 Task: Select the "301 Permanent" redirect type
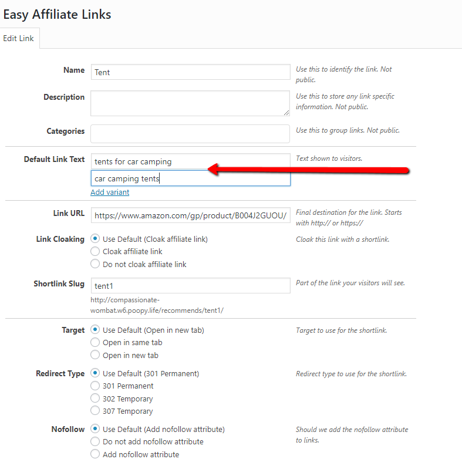point(94,386)
